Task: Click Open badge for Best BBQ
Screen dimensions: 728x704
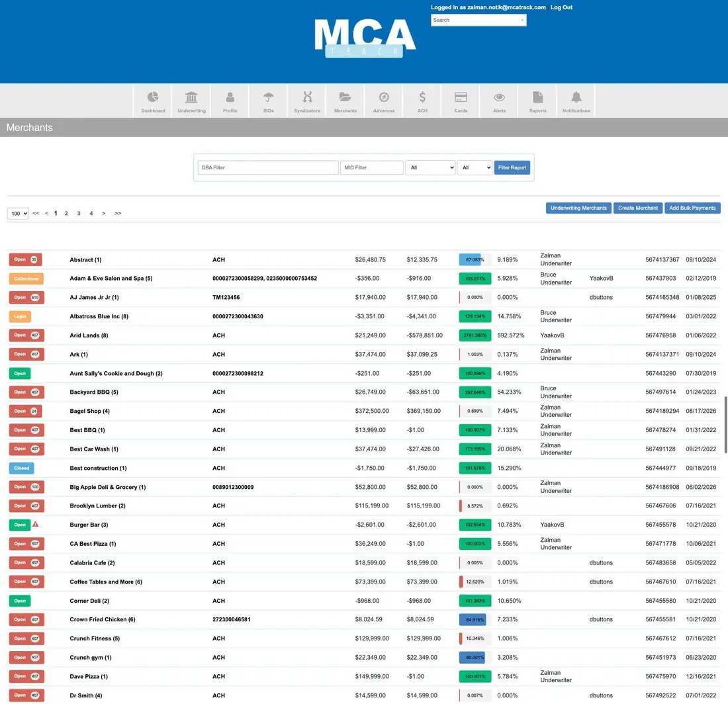Action: (x=26, y=429)
